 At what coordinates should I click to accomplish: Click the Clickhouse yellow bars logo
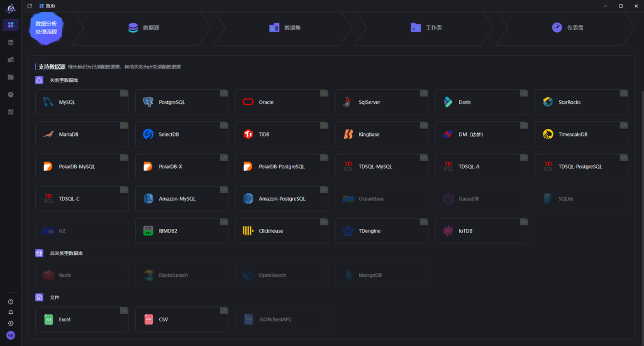coord(248,230)
